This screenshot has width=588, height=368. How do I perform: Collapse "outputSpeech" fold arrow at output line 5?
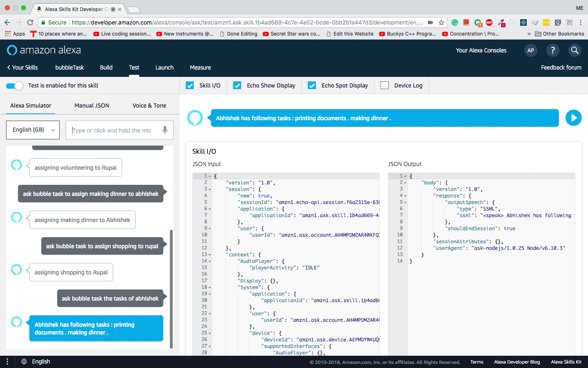click(x=405, y=202)
